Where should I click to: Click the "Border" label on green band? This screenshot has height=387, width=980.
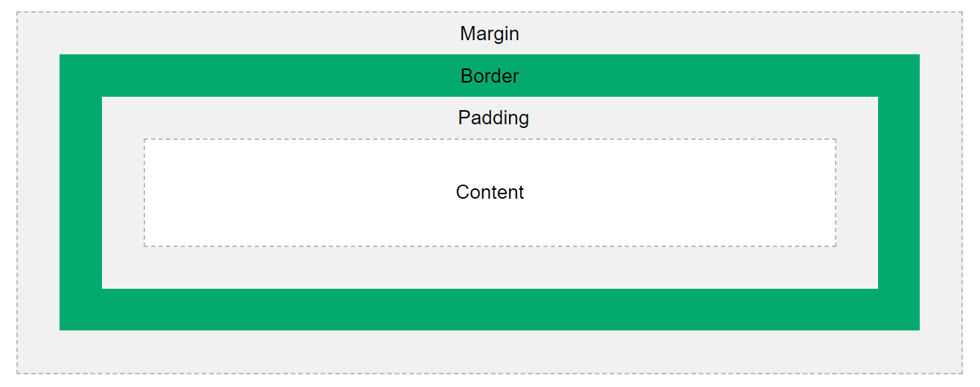[490, 76]
